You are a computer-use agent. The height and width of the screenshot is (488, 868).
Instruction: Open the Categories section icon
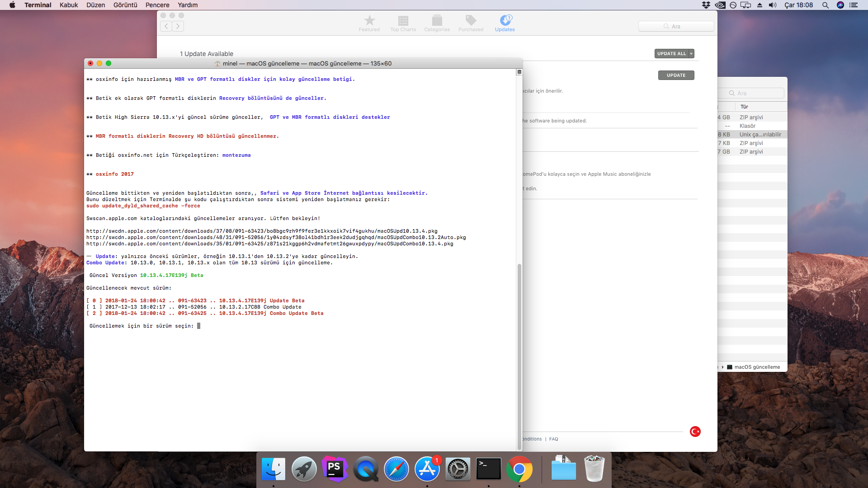437,23
